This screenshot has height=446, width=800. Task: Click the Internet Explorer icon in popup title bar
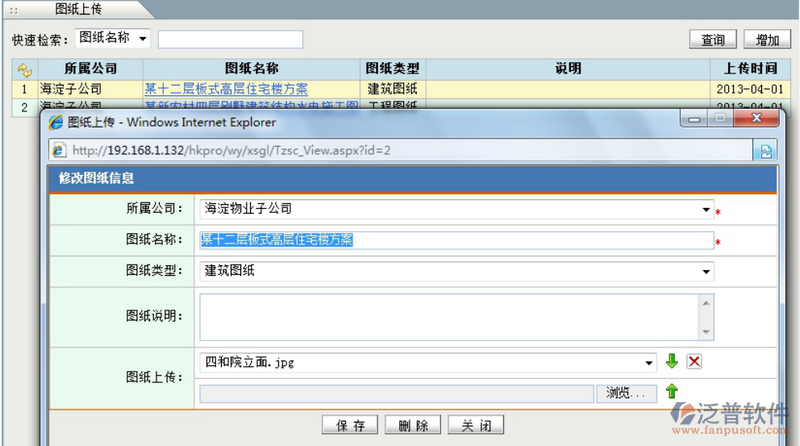[56, 122]
